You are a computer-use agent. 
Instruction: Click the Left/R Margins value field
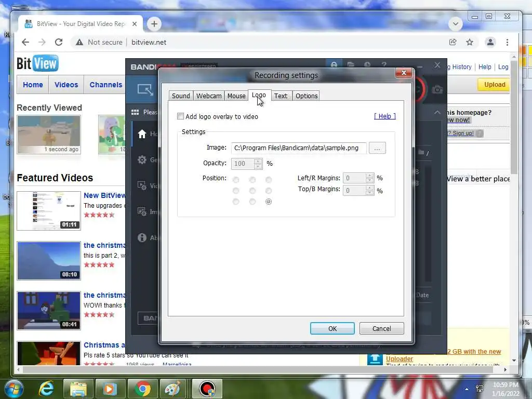pos(354,178)
